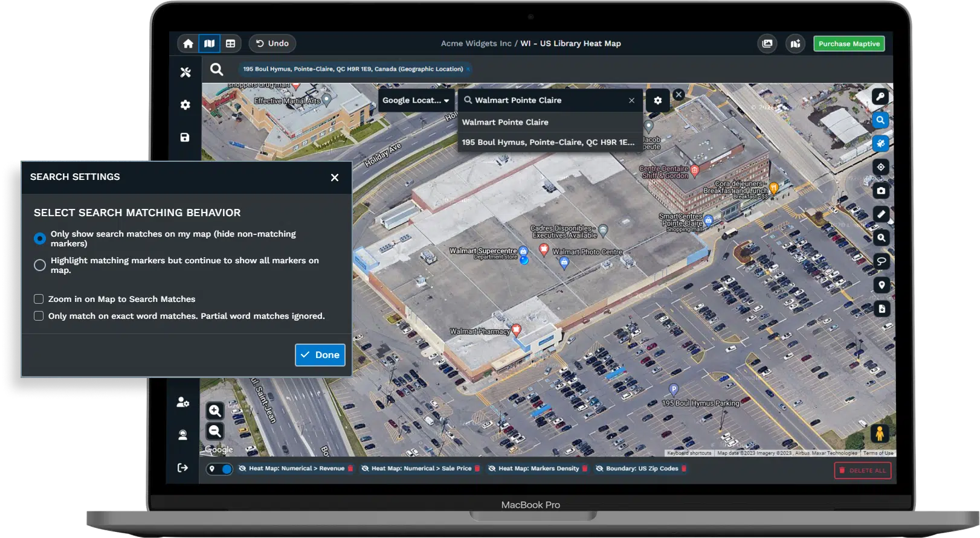980x538 pixels.
Task: Click the save disk icon in sidebar
Action: pos(185,138)
